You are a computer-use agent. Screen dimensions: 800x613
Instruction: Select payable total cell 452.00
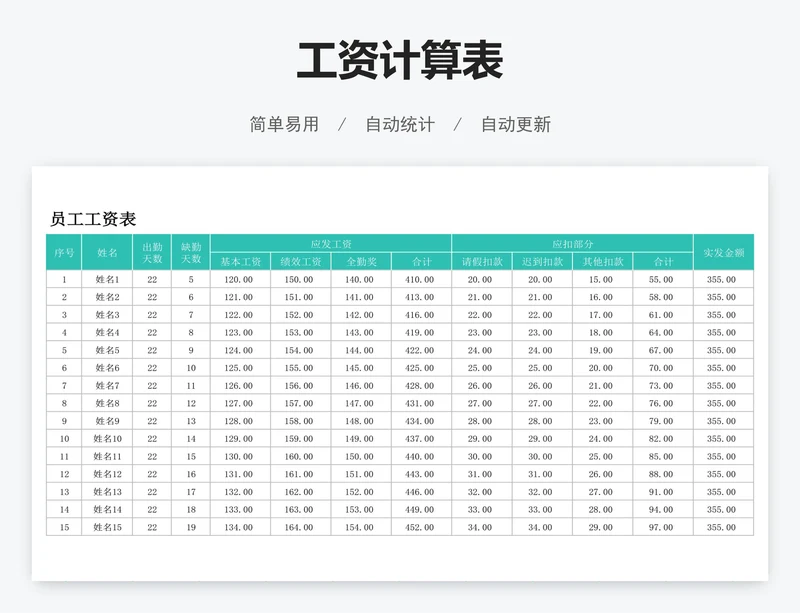[421, 527]
